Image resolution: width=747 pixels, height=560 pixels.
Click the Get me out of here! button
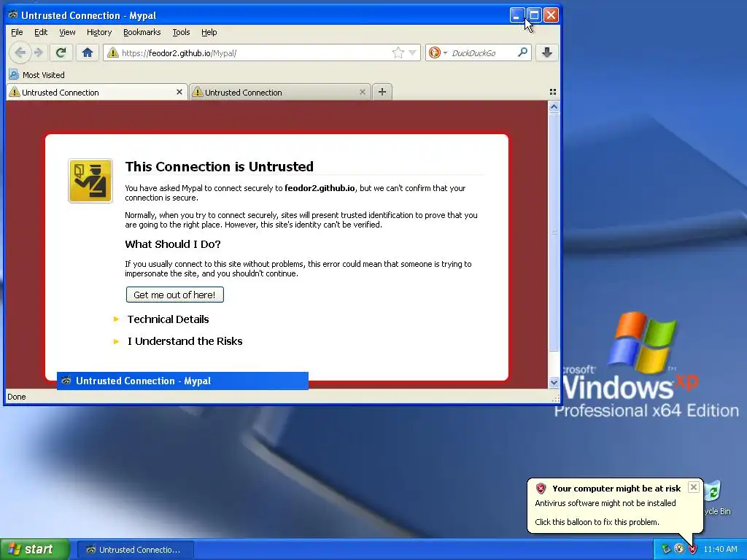pyautogui.click(x=175, y=295)
